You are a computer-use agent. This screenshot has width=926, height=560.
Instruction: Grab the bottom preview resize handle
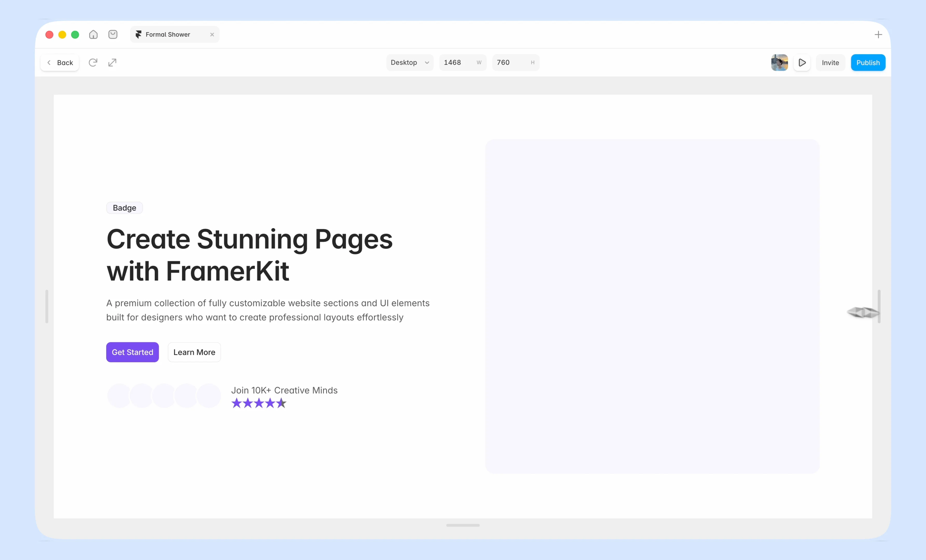(463, 525)
